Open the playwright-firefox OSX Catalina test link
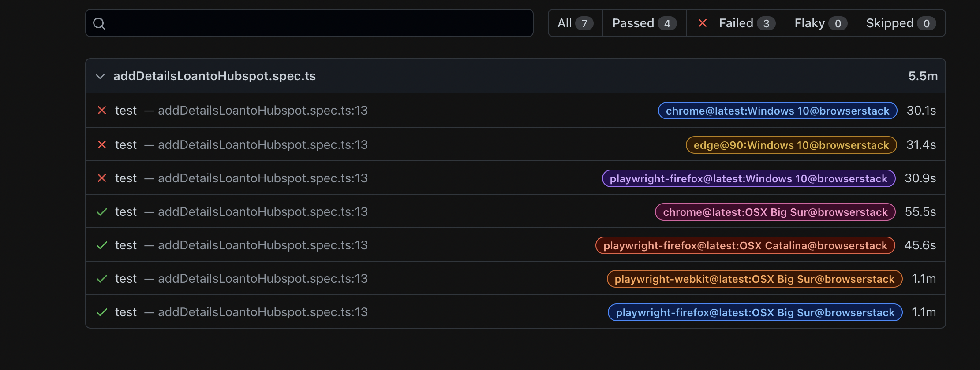 click(x=126, y=245)
